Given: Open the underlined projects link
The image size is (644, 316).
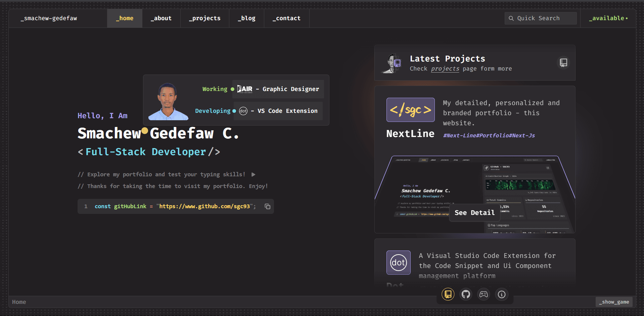Looking at the screenshot, I should pyautogui.click(x=445, y=69).
